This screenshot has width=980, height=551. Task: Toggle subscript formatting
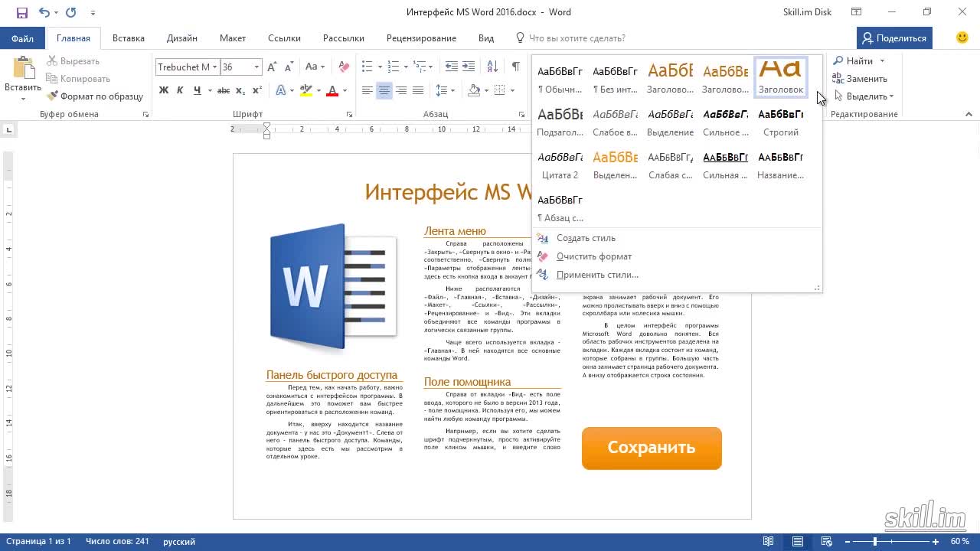pos(240,90)
